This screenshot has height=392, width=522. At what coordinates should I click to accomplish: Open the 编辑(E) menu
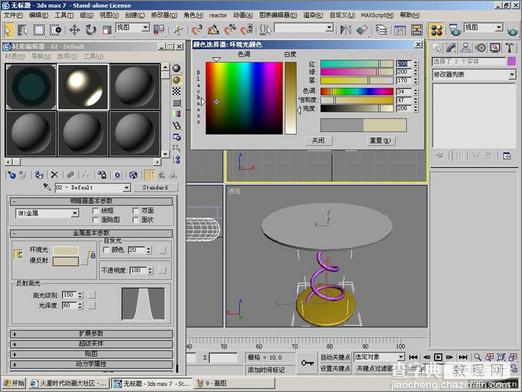coord(38,15)
